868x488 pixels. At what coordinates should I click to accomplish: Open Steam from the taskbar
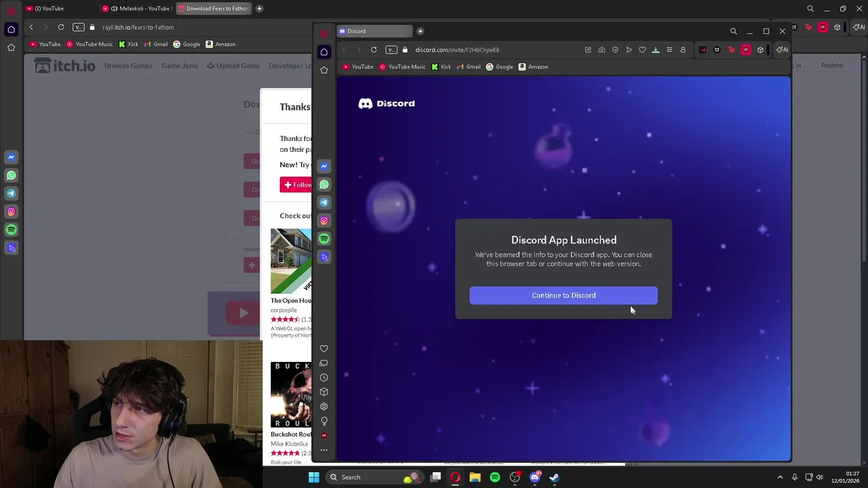coord(554,477)
